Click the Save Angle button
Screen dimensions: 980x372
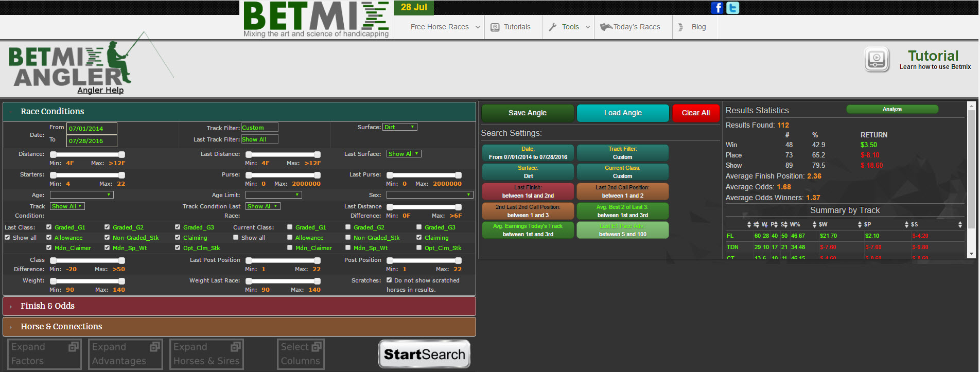(528, 113)
